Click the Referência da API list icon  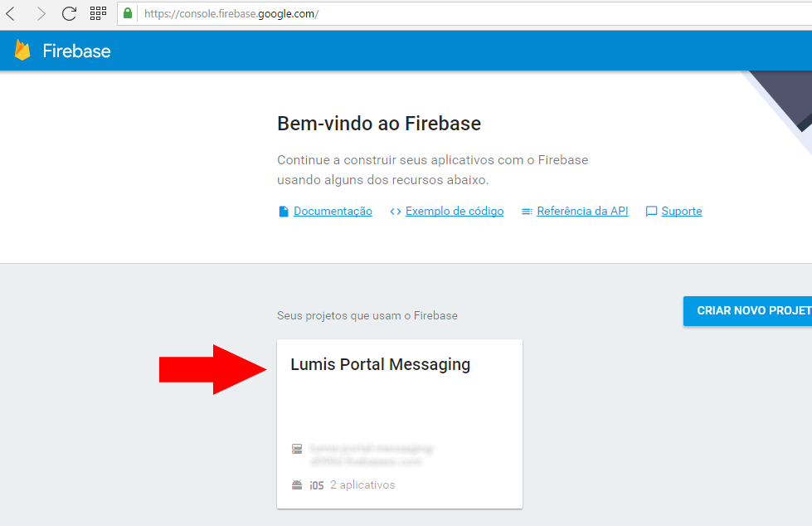(527, 212)
